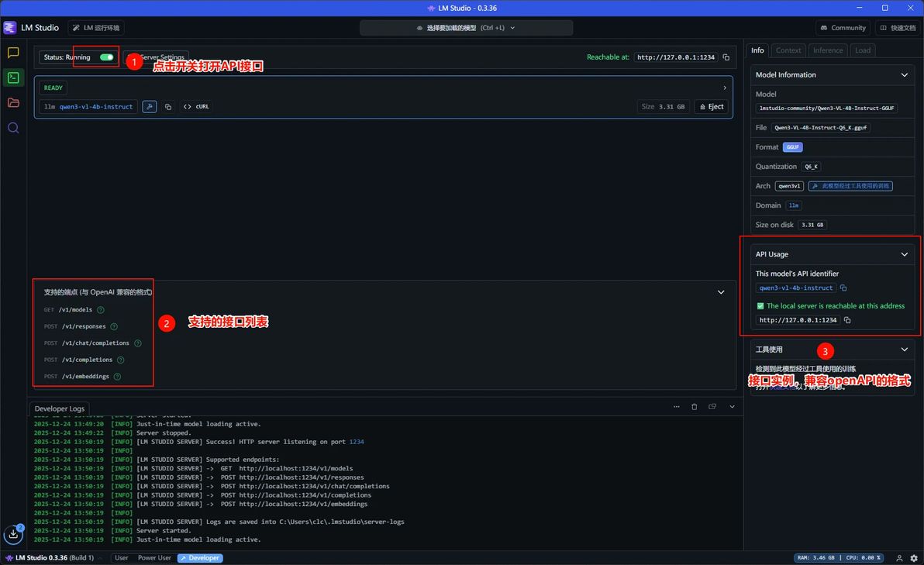
Task: Open the model selector dropdown (Ctrl+L)
Action: 466,28
